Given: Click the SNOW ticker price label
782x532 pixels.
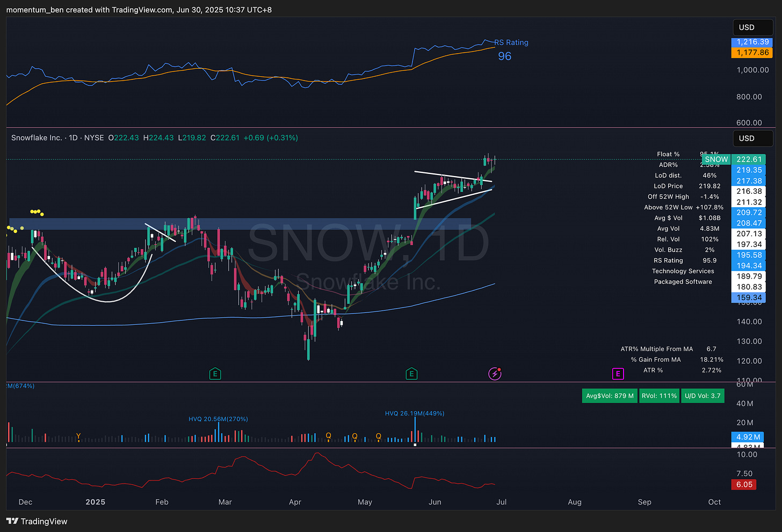Looking at the screenshot, I should pyautogui.click(x=716, y=159).
